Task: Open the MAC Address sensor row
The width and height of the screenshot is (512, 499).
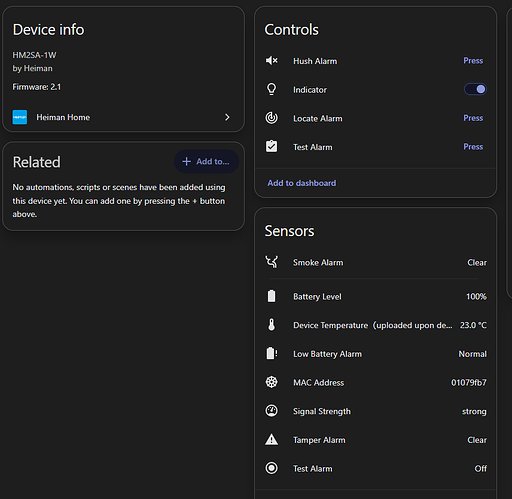Action: (376, 382)
